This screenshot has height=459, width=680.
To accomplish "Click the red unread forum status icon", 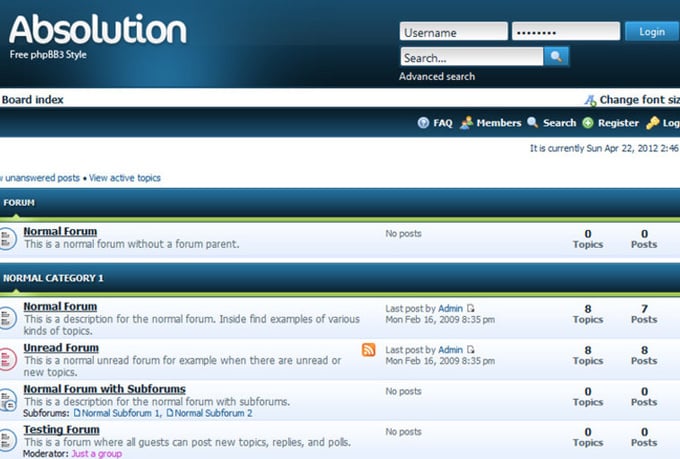I will [8, 360].
